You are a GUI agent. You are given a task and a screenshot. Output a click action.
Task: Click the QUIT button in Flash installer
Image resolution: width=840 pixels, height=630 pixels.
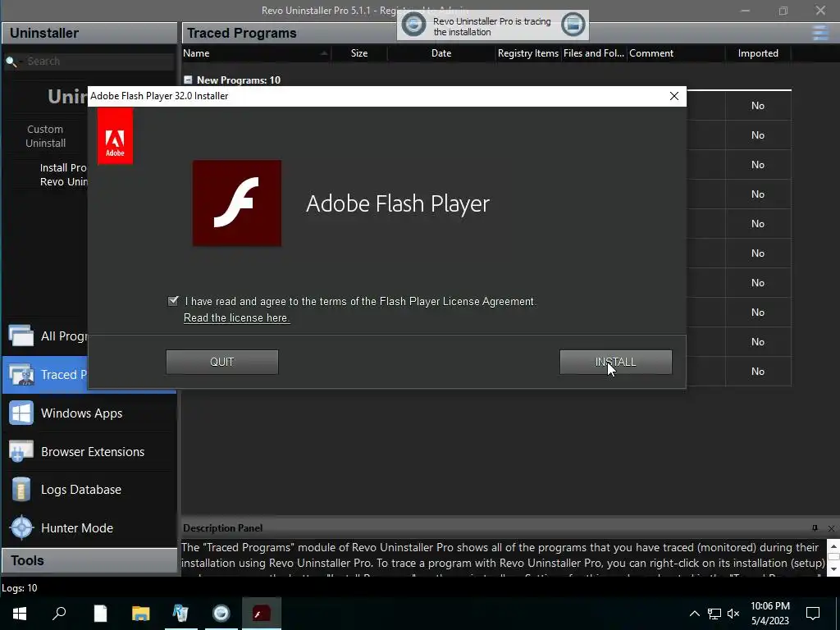click(221, 362)
